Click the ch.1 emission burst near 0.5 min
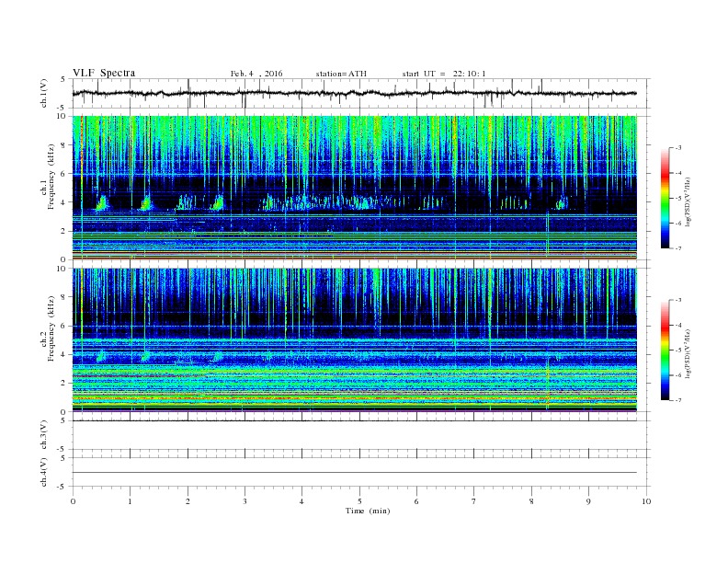The width and height of the screenshot is (728, 563). point(102,203)
